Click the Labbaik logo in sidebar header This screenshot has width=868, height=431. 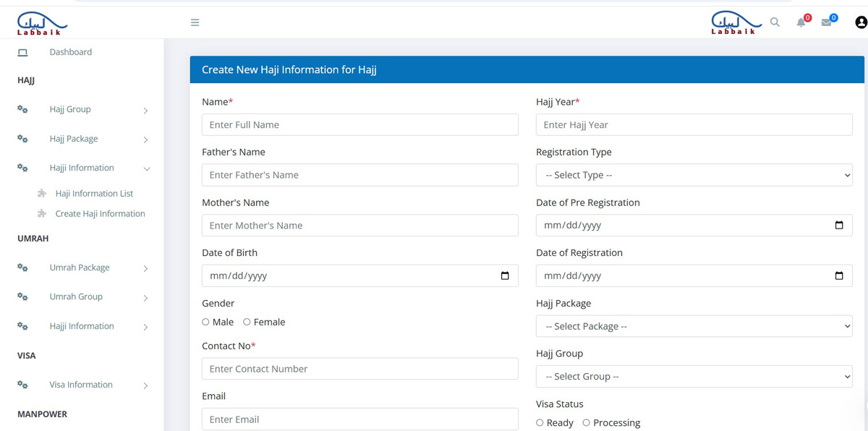(42, 23)
